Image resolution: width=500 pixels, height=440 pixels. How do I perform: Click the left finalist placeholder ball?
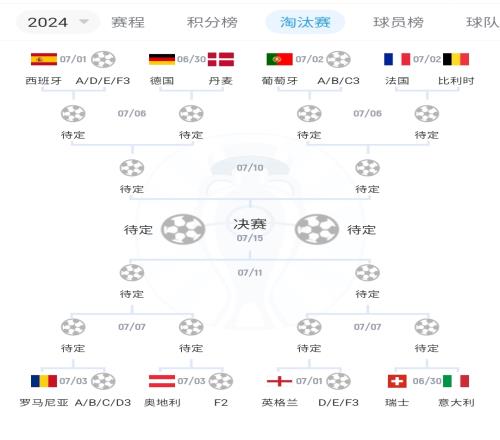(183, 229)
